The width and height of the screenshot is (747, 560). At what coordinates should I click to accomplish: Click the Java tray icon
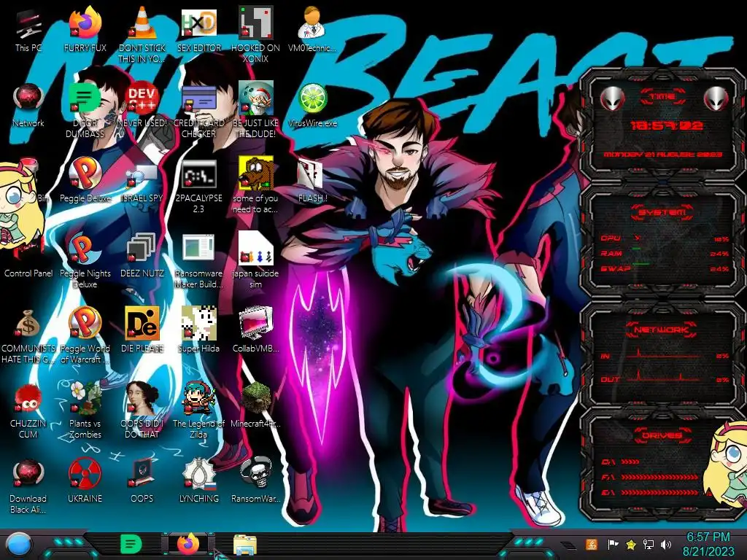[x=591, y=544]
